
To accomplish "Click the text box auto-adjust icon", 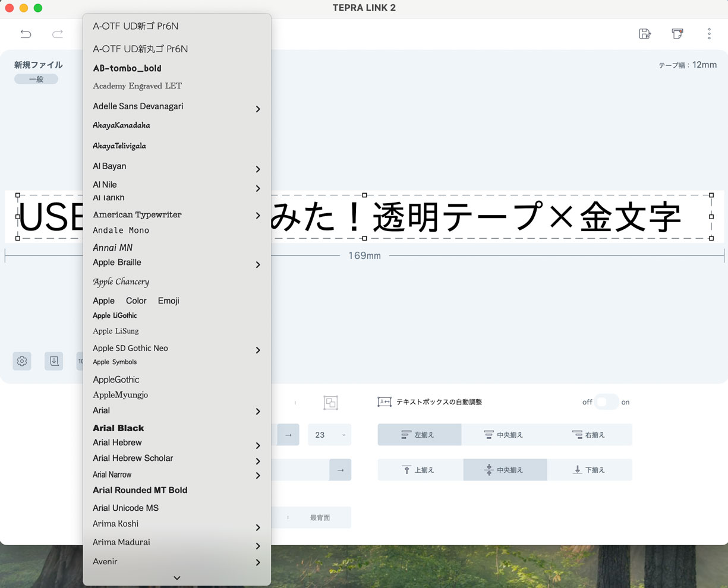I will tap(385, 402).
